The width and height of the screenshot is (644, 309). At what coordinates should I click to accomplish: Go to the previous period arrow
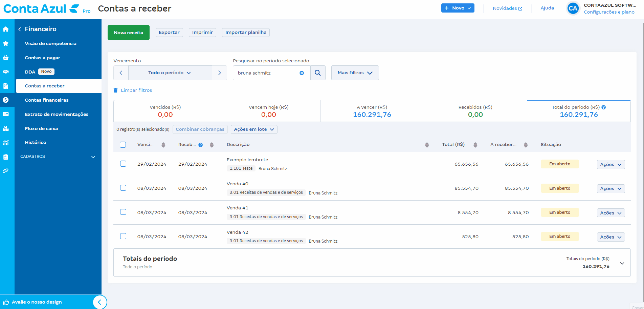(x=121, y=73)
